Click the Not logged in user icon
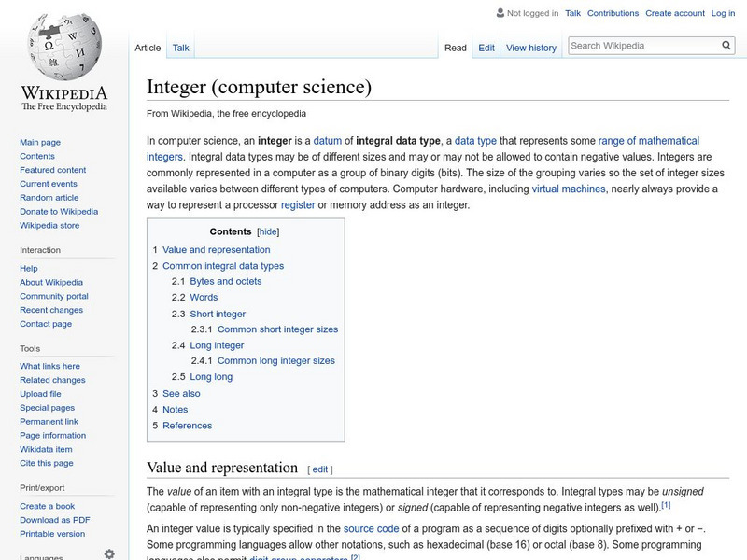Viewport: 747px width, 560px height. tap(500, 13)
